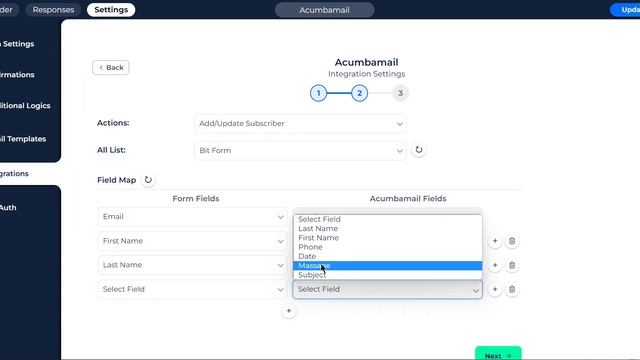Proceed with the Next button
640x360 pixels.
pos(498,353)
